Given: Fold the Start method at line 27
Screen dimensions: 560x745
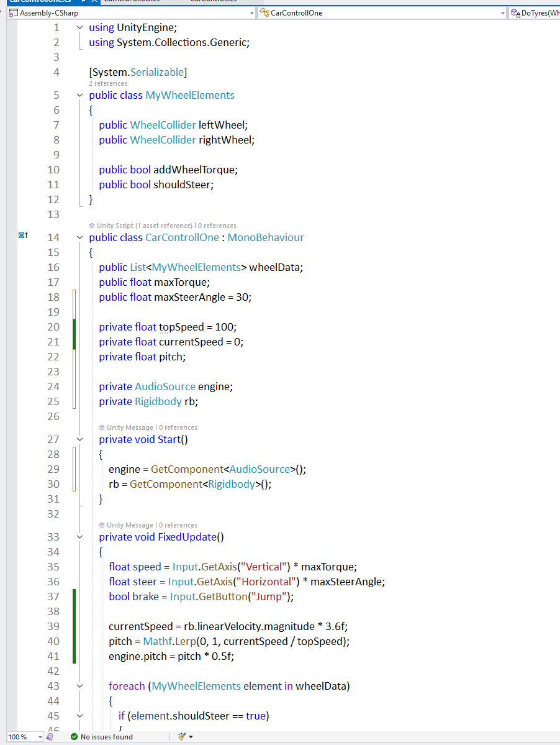Looking at the screenshot, I should tap(79, 439).
